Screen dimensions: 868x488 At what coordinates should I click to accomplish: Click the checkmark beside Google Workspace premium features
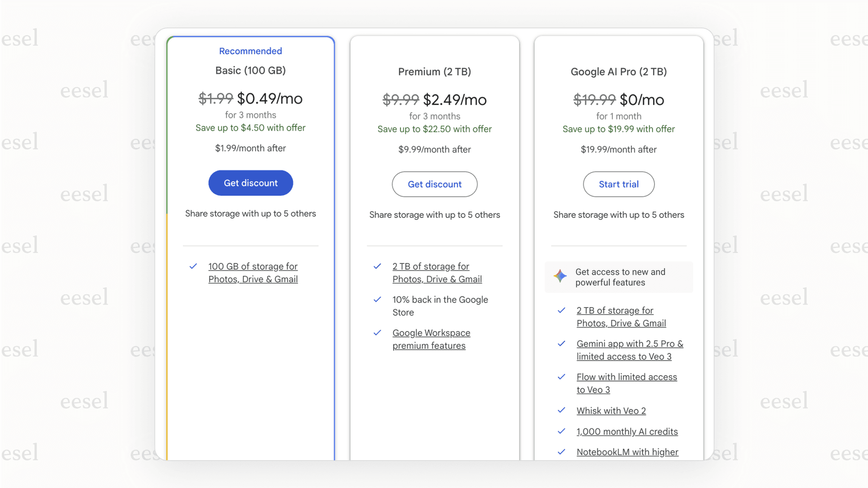click(377, 333)
